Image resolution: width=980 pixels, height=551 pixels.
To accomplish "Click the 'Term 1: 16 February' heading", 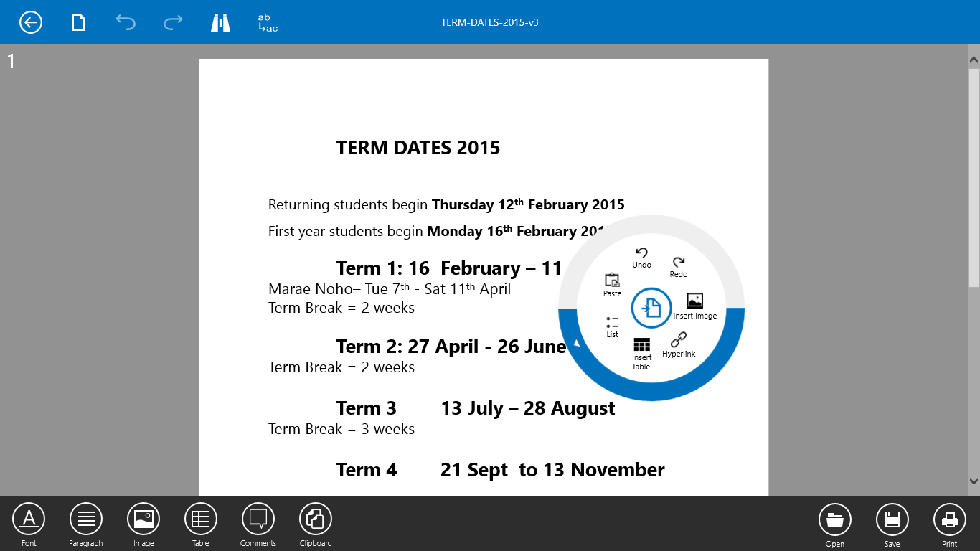I will pyautogui.click(x=448, y=268).
